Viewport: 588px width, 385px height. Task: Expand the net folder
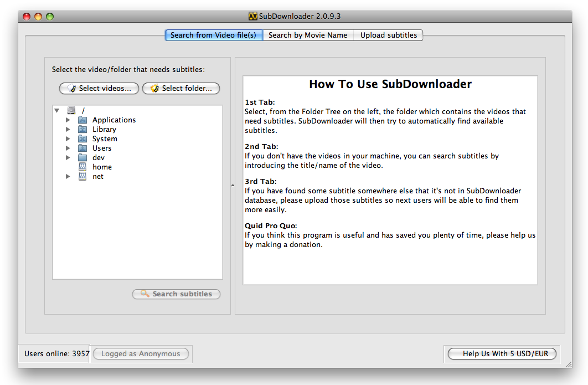68,176
